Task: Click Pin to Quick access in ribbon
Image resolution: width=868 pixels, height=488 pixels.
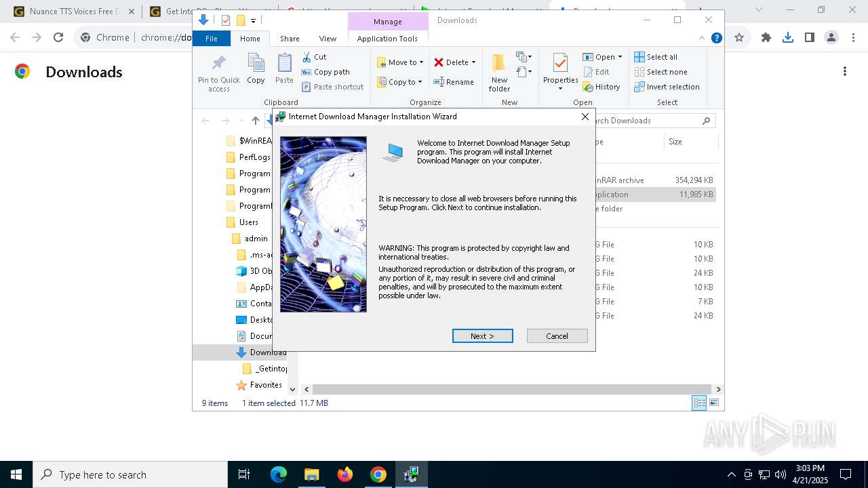Action: (218, 73)
